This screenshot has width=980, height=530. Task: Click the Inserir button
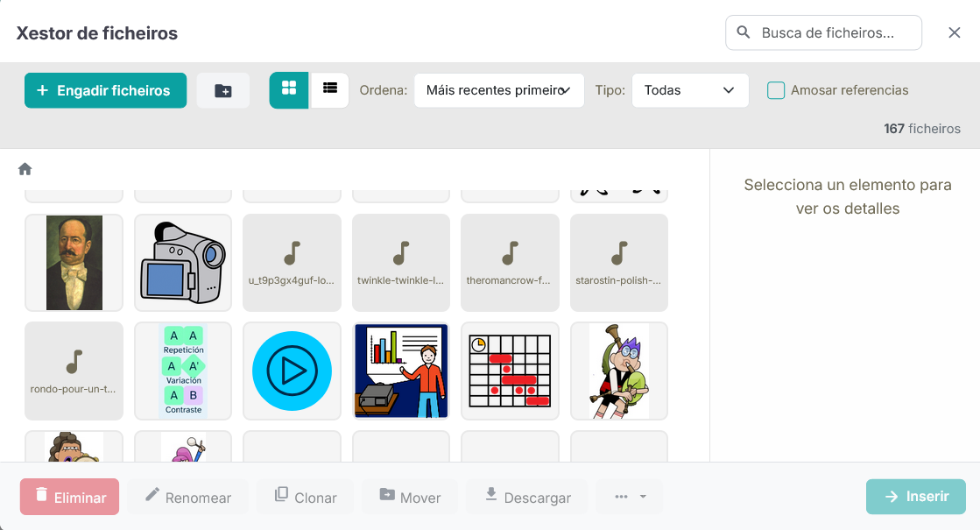coord(915,497)
